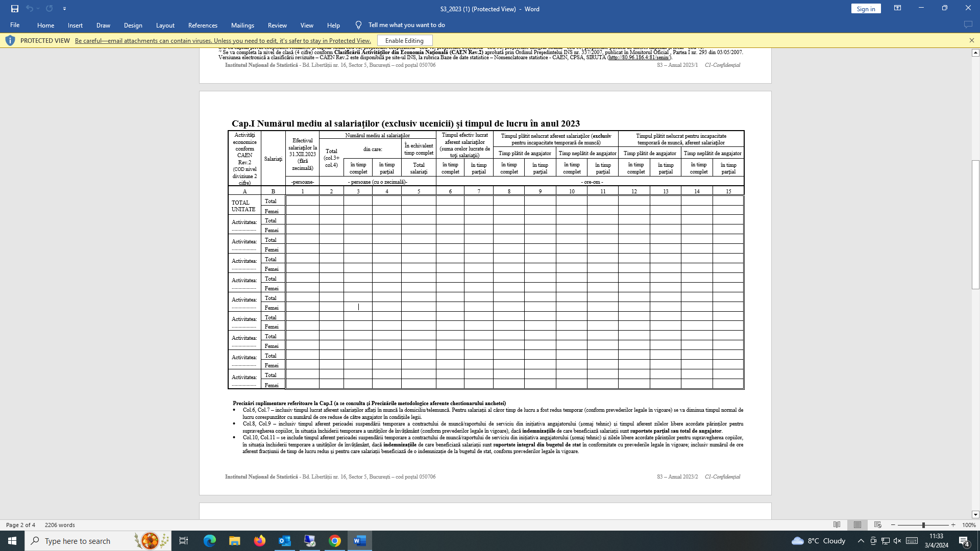The width and height of the screenshot is (980, 551).
Task: Click the zoom slider handle
Action: click(x=923, y=525)
